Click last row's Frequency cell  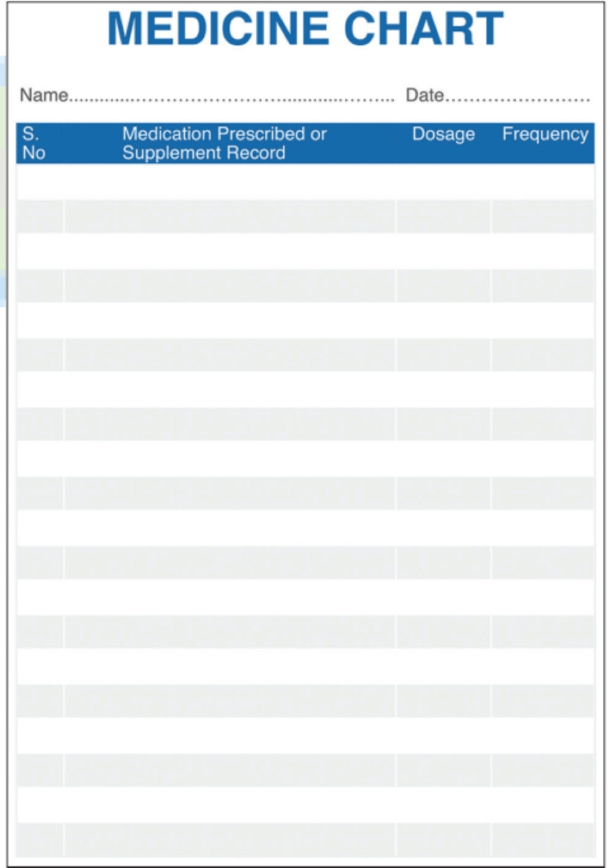(x=543, y=840)
